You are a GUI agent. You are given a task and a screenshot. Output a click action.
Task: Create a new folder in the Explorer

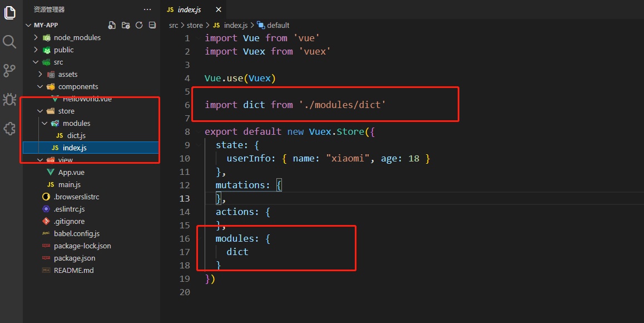coord(125,25)
